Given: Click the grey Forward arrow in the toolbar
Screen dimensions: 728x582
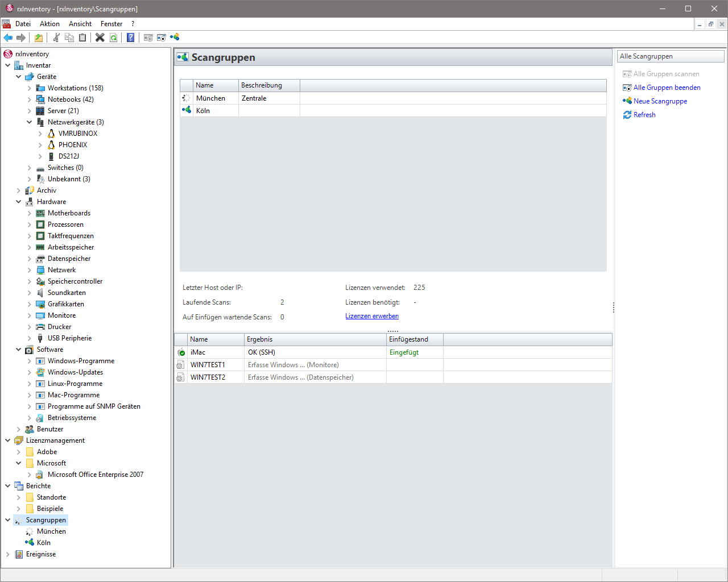Looking at the screenshot, I should 21,38.
